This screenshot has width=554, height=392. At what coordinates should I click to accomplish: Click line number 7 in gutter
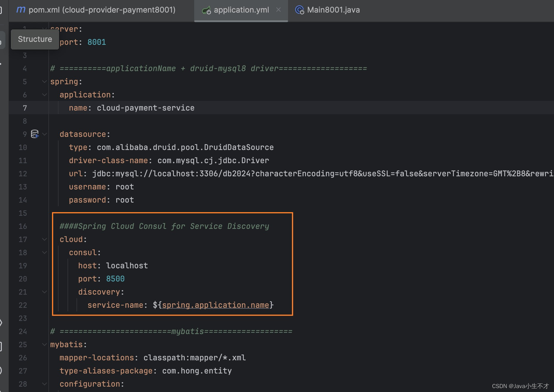[25, 108]
